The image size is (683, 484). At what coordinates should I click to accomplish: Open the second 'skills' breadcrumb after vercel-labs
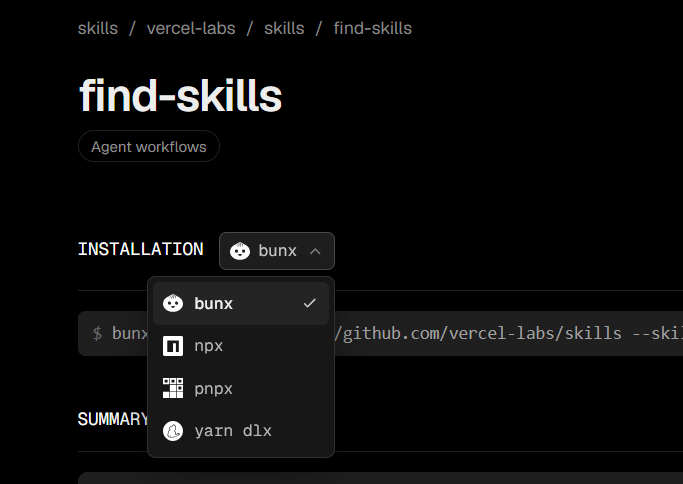(x=284, y=28)
